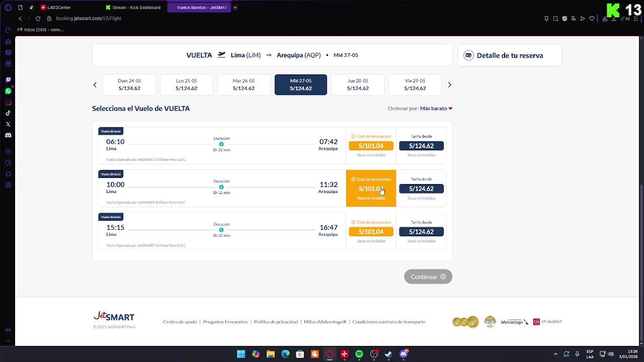The width and height of the screenshot is (644, 362).
Task: Open the translate page icon
Action: [x=574, y=19]
